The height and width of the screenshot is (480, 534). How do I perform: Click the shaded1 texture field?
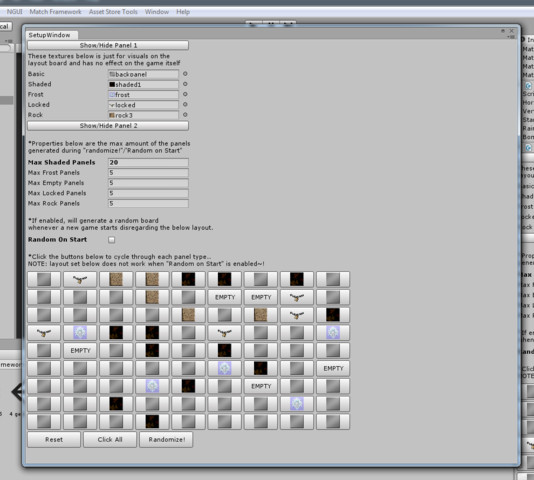143,84
